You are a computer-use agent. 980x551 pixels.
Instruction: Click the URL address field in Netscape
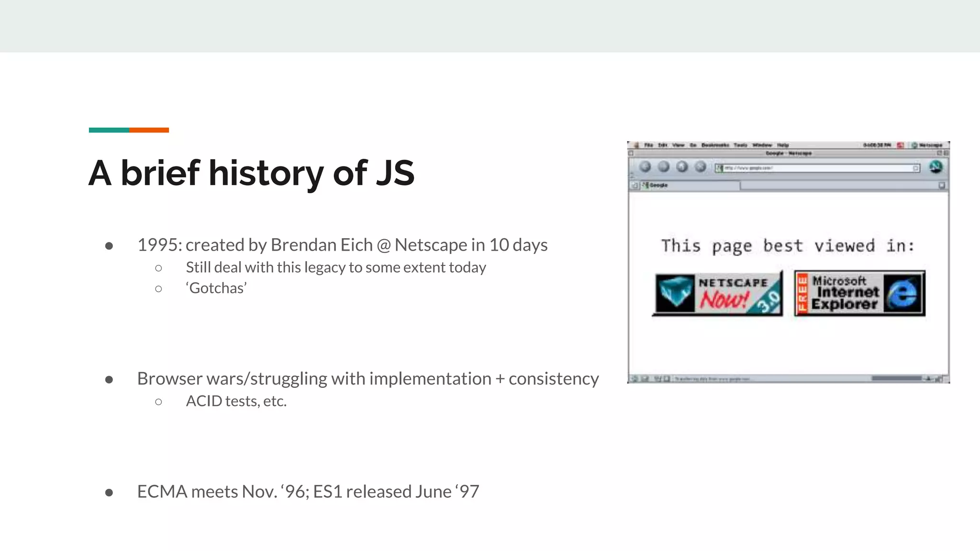click(817, 168)
